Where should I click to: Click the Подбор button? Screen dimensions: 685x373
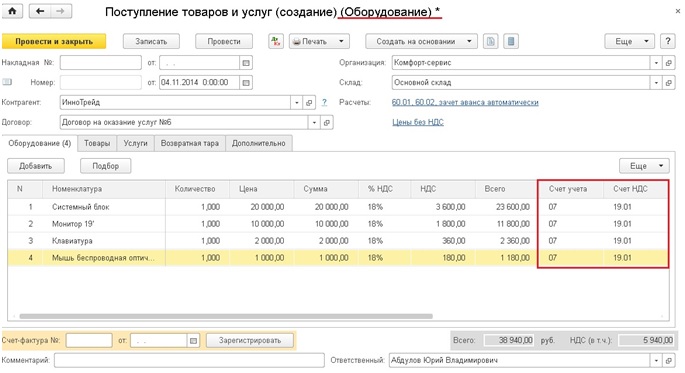click(106, 166)
